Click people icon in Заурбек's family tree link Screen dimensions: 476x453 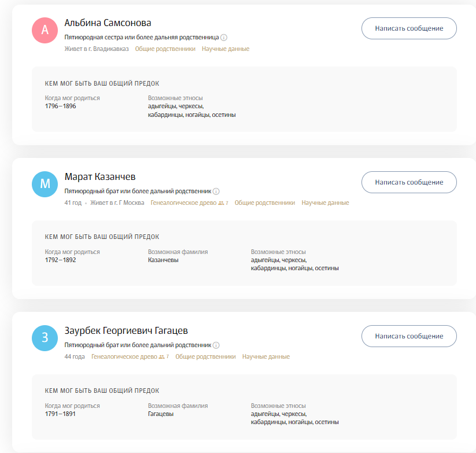[x=161, y=357]
